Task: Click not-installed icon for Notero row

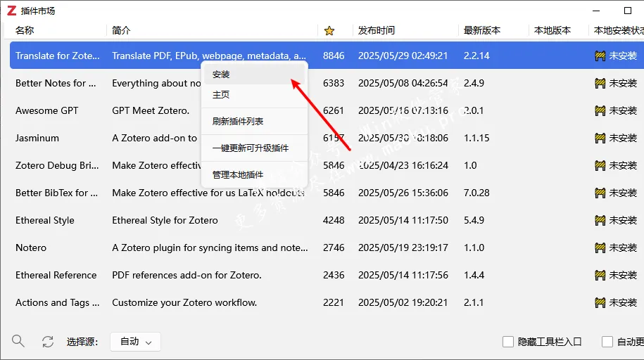Action: pos(600,248)
